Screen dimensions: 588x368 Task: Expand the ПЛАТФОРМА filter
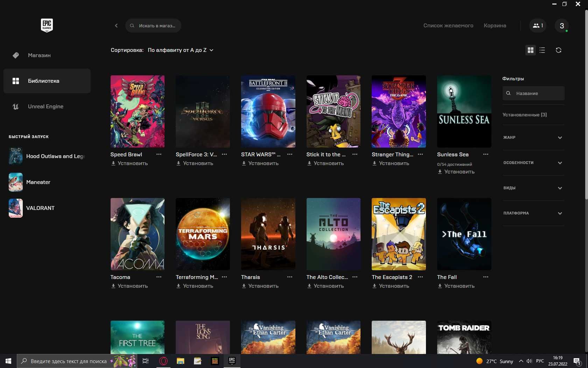click(x=533, y=213)
